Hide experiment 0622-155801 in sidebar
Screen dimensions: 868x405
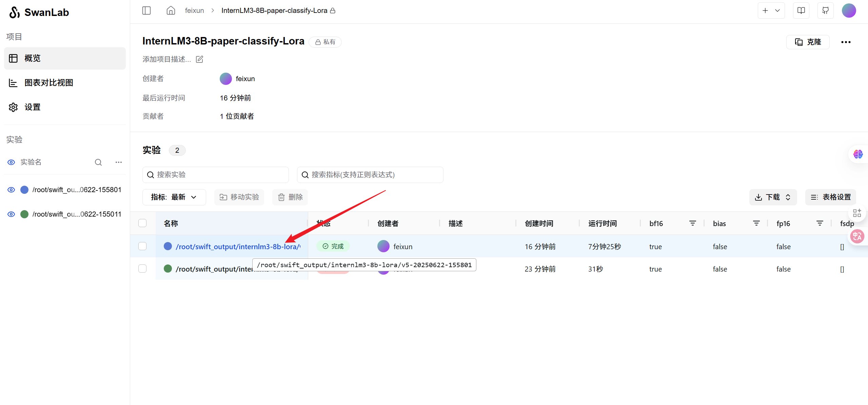11,190
